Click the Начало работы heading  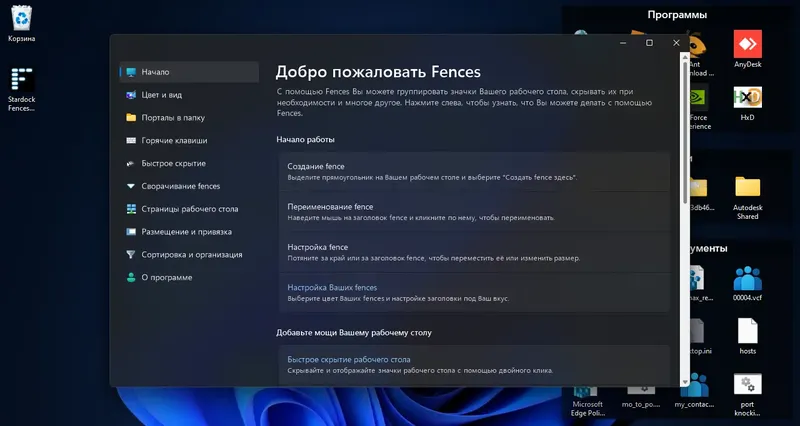click(306, 139)
